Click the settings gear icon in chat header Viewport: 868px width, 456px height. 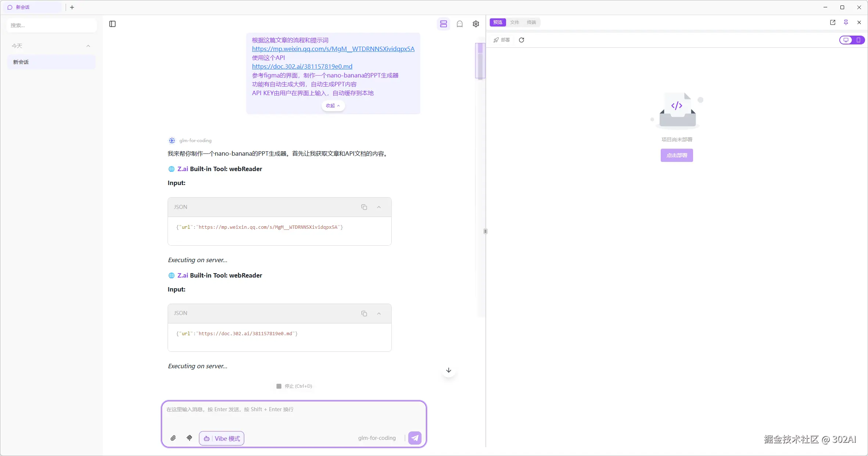pyautogui.click(x=476, y=24)
